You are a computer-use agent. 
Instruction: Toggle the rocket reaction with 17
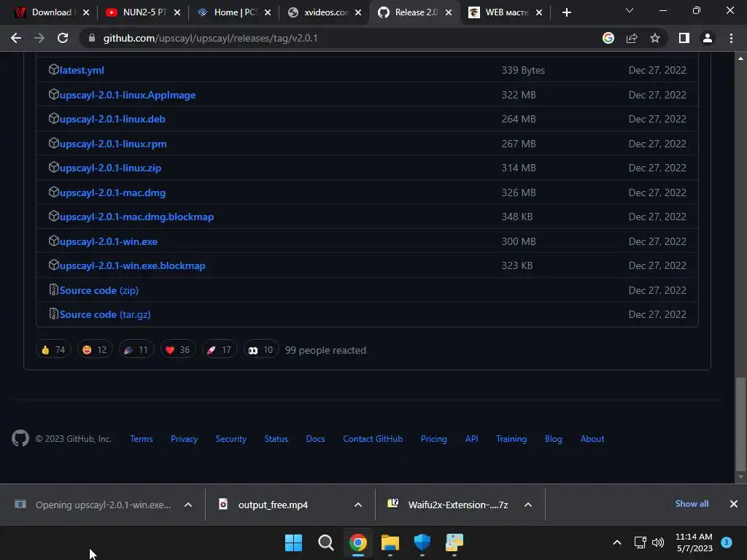[220, 349]
